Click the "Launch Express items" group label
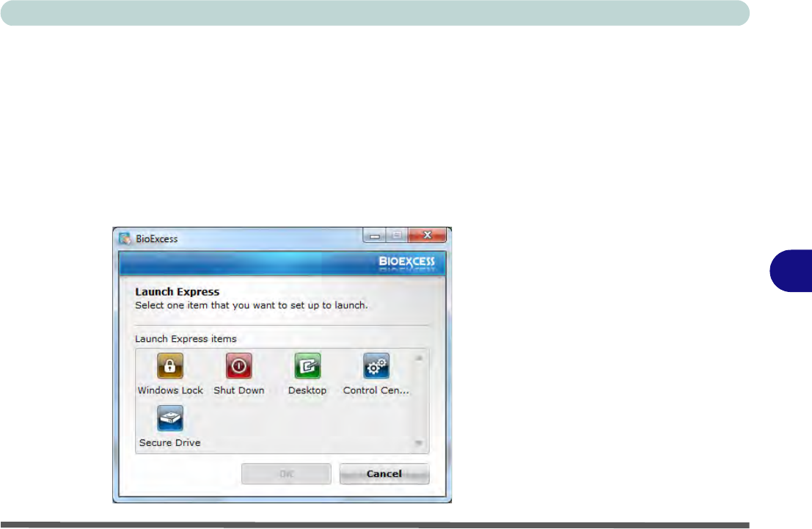Image resolution: width=812 pixels, height=529 pixels. pos(186,338)
